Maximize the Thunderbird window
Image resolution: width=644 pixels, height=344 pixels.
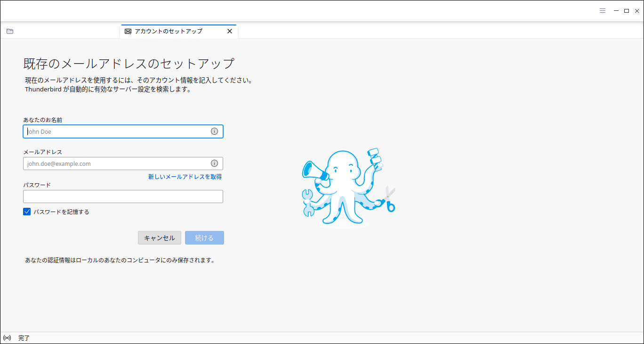[x=627, y=11]
